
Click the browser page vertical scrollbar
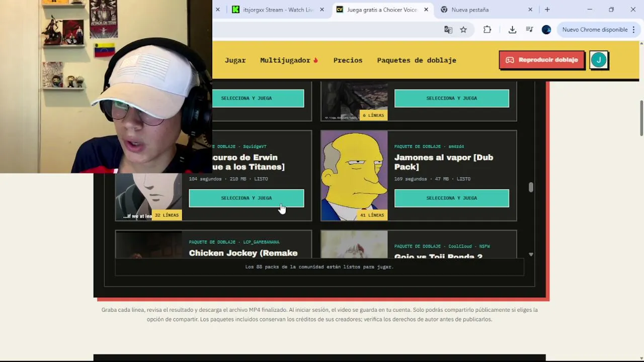641,118
